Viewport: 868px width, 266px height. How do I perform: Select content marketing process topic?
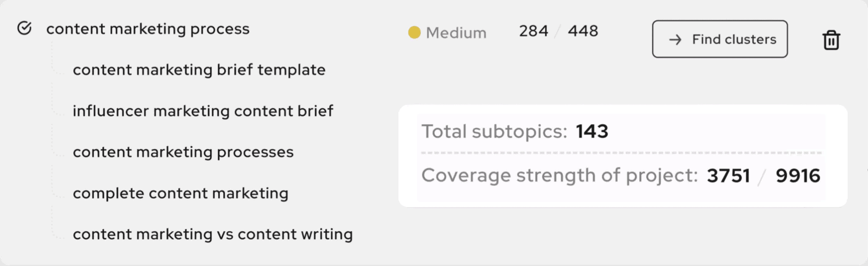pyautogui.click(x=148, y=29)
